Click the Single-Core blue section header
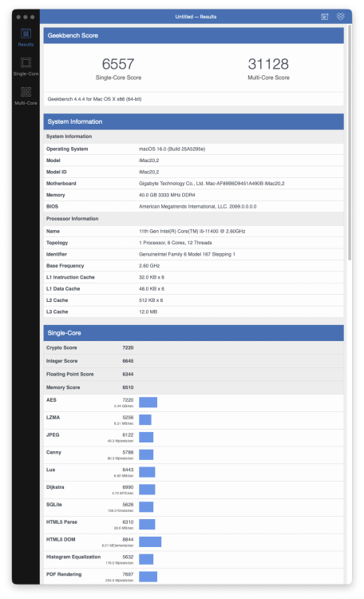Viewport: 364px width, 599px height. click(x=194, y=333)
